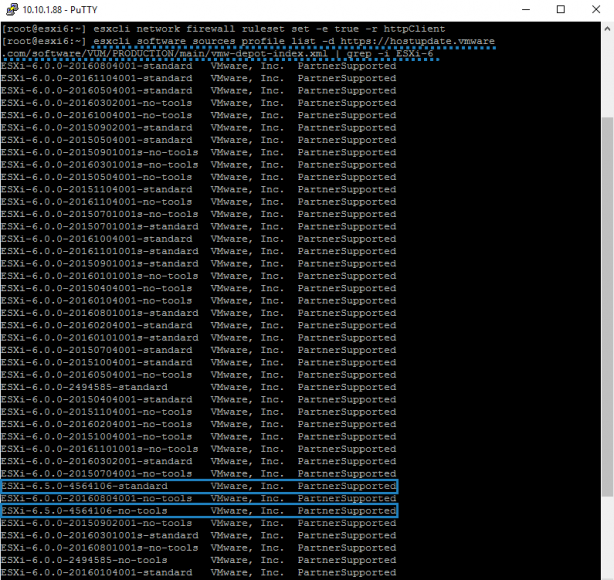Maximize the PuTTY window
Viewport: 614px width, 580px height.
tap(561, 9)
